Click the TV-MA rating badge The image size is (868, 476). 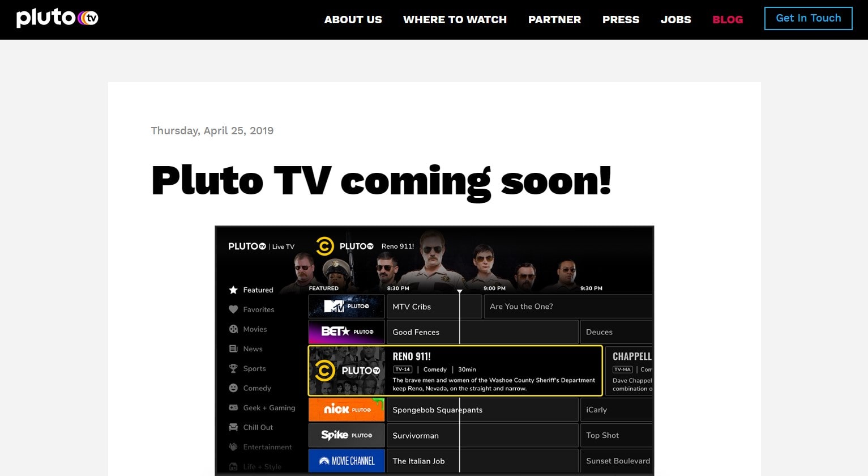click(x=622, y=369)
